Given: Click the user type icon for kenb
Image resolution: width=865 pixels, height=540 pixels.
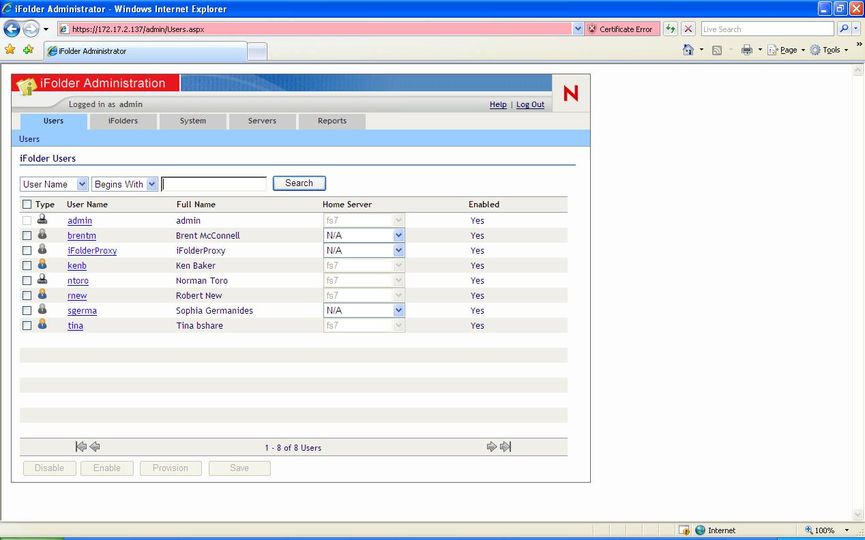Looking at the screenshot, I should click(42, 264).
